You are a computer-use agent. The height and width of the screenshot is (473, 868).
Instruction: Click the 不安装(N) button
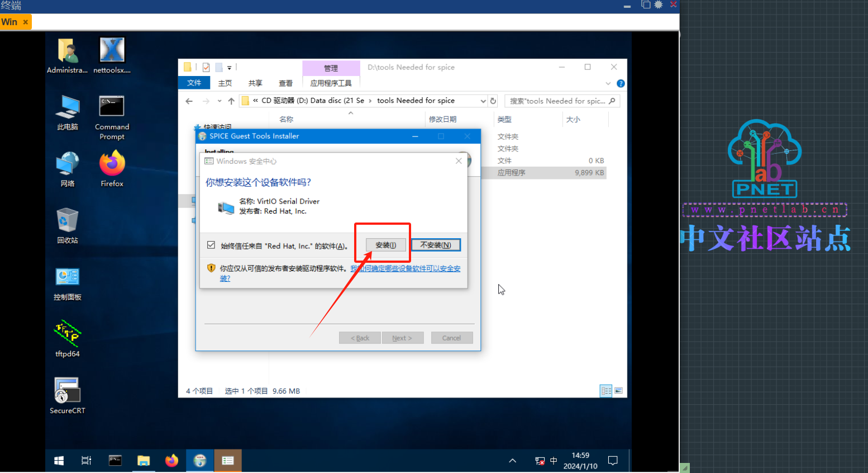coord(436,245)
